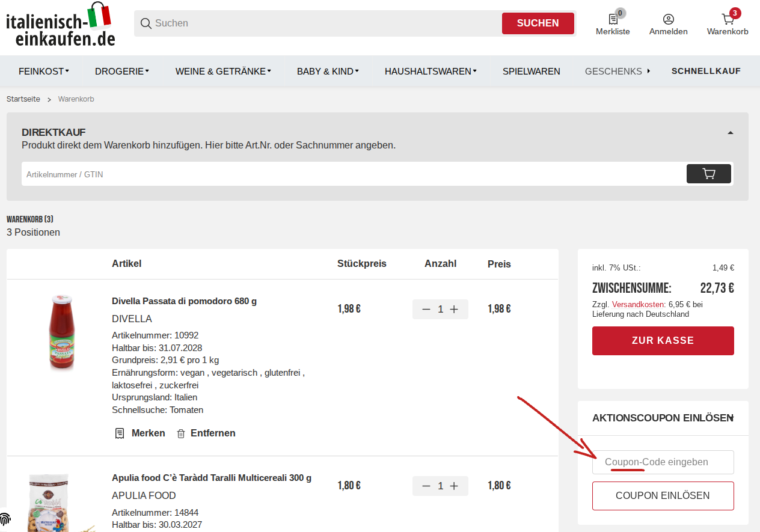Click the quantity value of Divella Passata
The width and height of the screenshot is (760, 532).
[440, 309]
